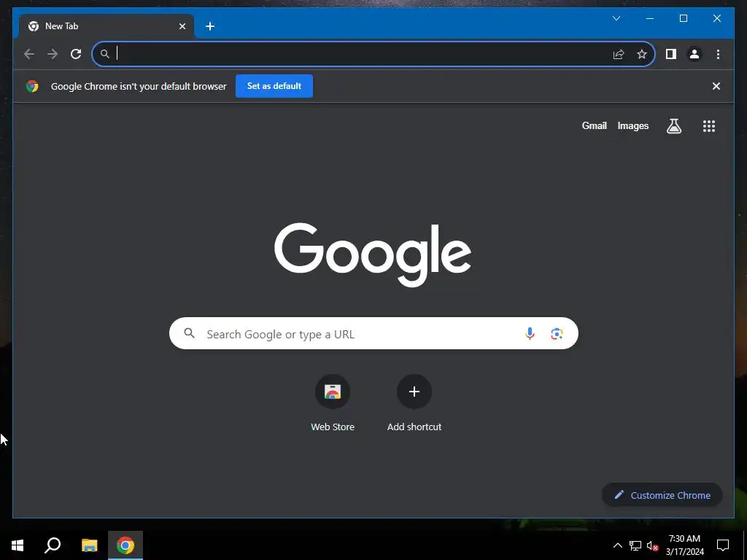The width and height of the screenshot is (747, 560).
Task: Open the side panel icon
Action: (x=671, y=54)
